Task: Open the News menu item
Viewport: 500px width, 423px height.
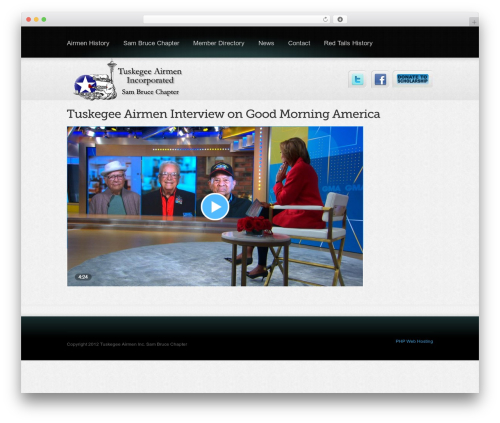Action: tap(266, 43)
